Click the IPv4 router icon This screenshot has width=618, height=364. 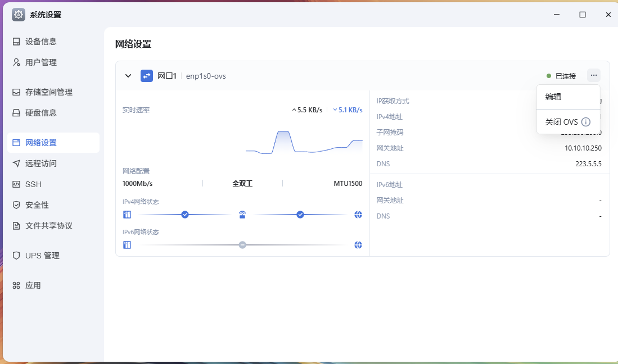tap(242, 215)
